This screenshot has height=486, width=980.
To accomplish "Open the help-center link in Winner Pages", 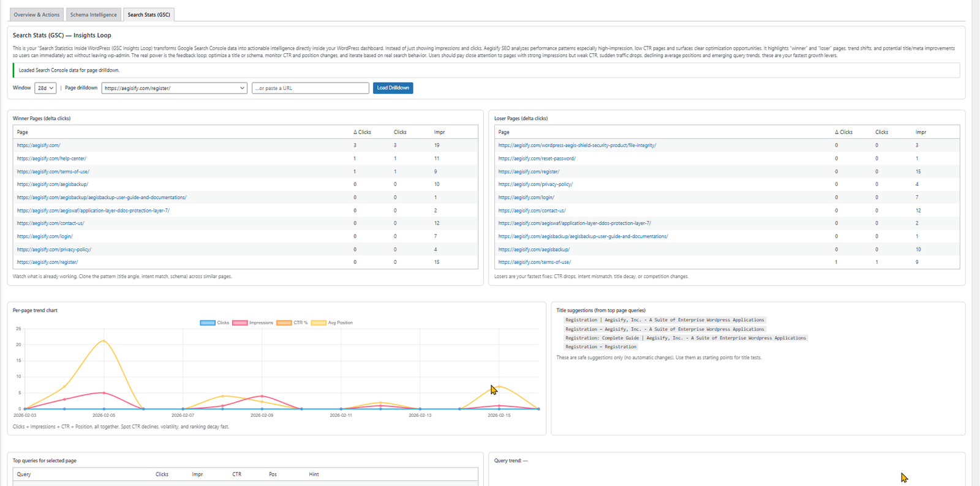I will [x=51, y=159].
